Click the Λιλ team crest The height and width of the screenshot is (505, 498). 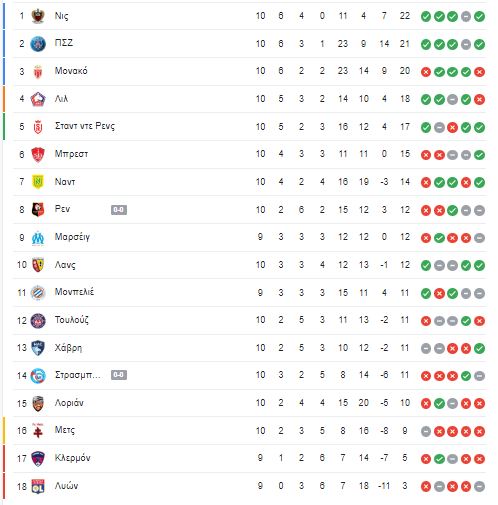point(38,99)
